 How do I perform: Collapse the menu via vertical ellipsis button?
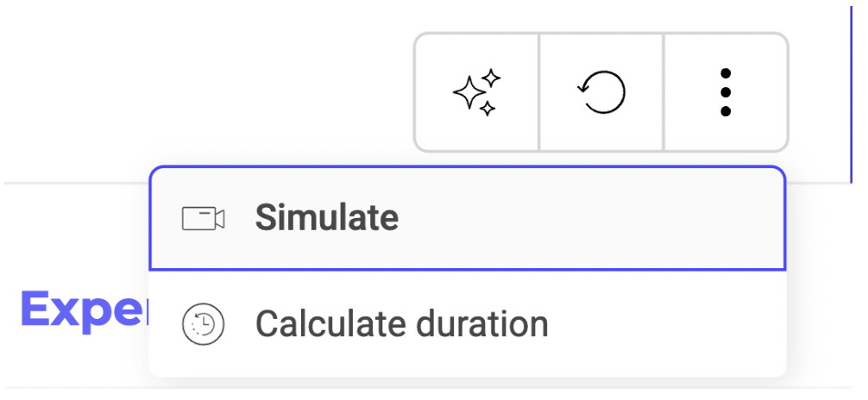coord(726,92)
